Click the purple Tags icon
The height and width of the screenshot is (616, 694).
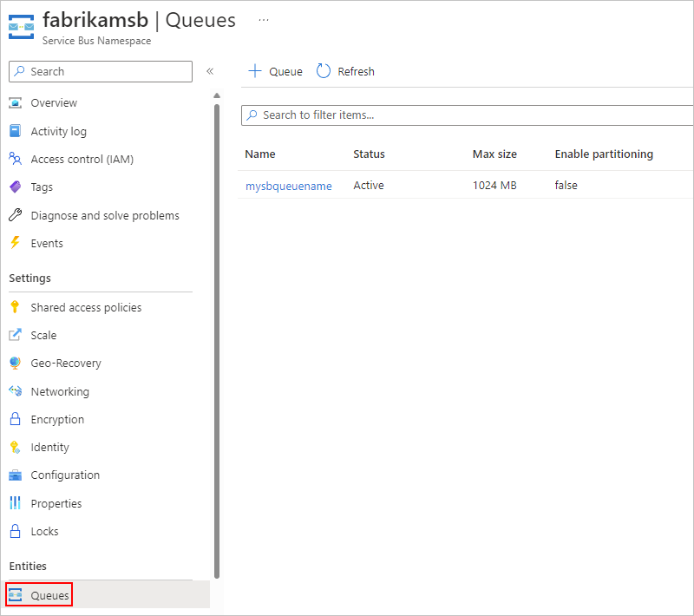16,187
